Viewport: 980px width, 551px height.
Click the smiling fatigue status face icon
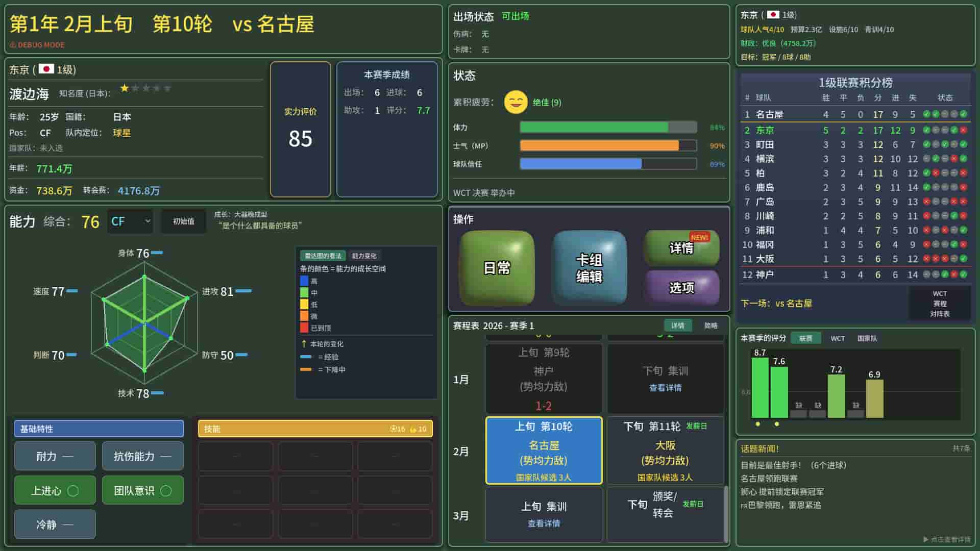(516, 102)
